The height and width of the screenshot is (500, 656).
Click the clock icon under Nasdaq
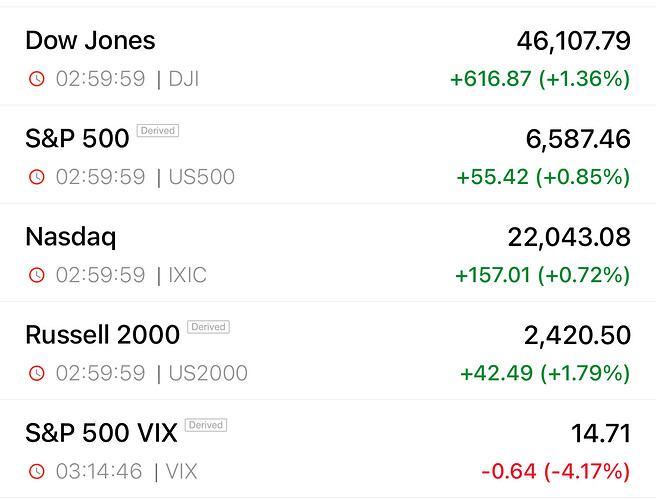(37, 275)
